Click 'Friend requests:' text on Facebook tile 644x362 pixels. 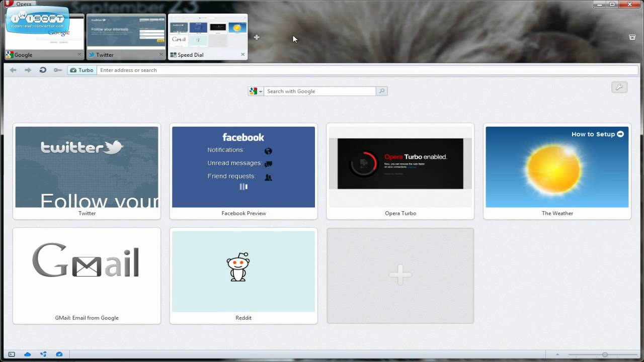[231, 176]
